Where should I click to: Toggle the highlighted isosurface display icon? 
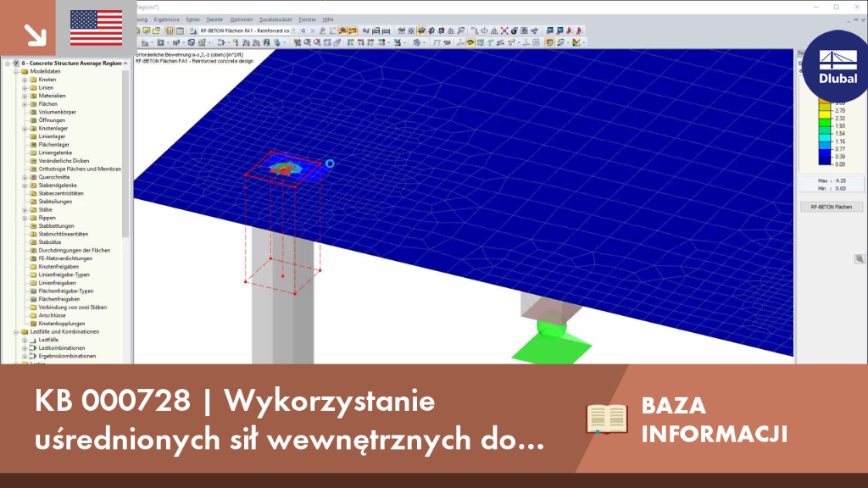point(470,42)
